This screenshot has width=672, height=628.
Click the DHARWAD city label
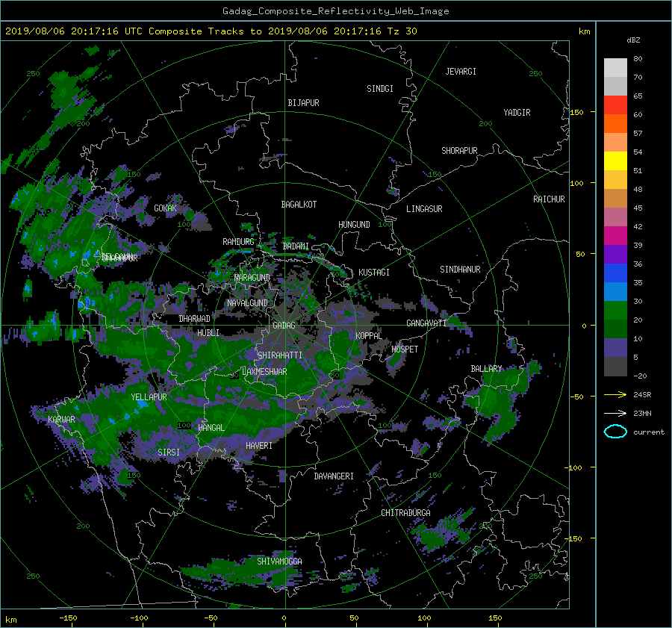pyautogui.click(x=195, y=319)
